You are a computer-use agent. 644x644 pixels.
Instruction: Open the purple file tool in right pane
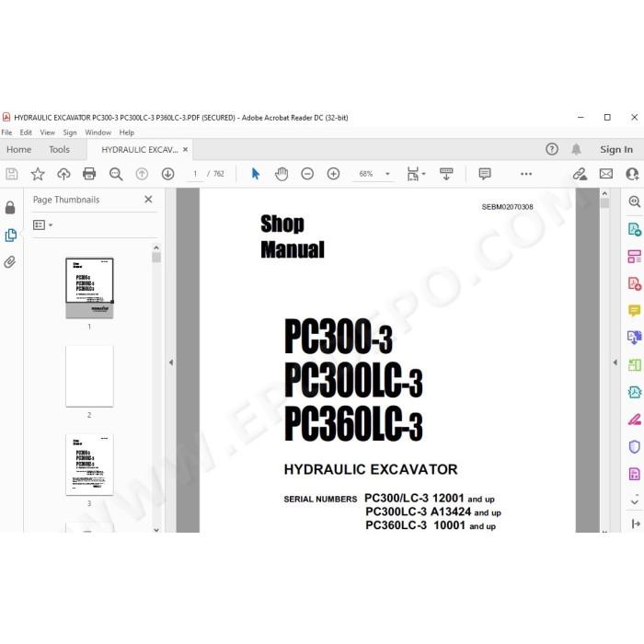click(634, 474)
